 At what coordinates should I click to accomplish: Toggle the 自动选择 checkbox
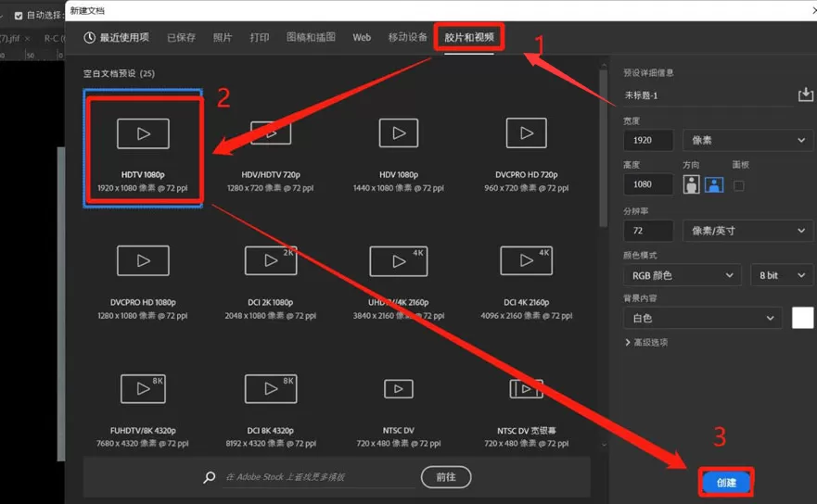point(19,16)
